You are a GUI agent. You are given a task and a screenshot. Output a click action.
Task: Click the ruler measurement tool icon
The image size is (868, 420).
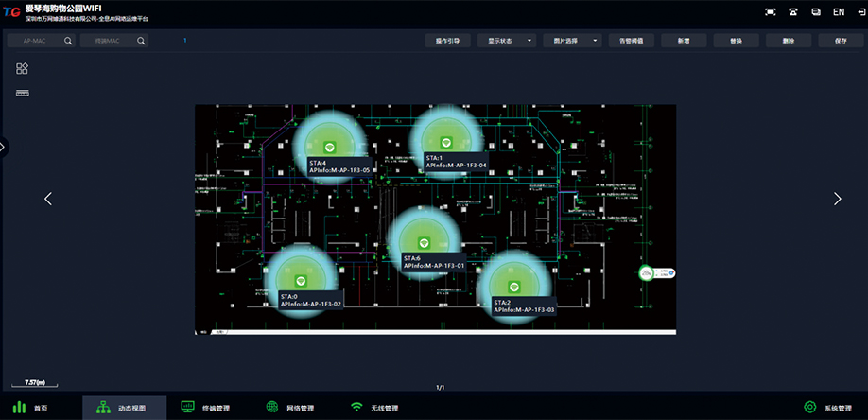[x=23, y=93]
